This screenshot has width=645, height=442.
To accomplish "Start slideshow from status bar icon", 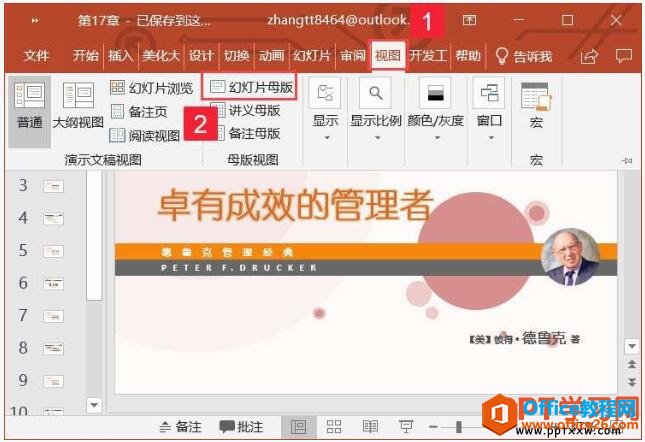I will [x=406, y=427].
